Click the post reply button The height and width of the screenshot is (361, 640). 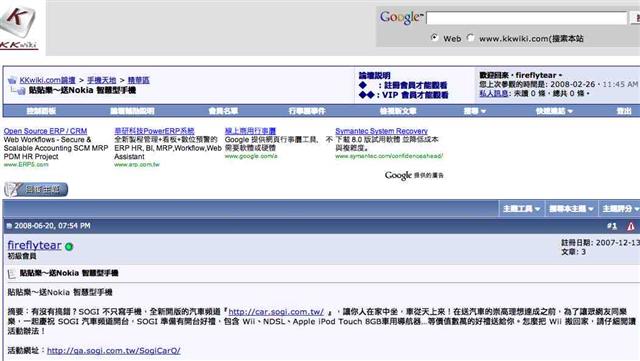(x=36, y=189)
